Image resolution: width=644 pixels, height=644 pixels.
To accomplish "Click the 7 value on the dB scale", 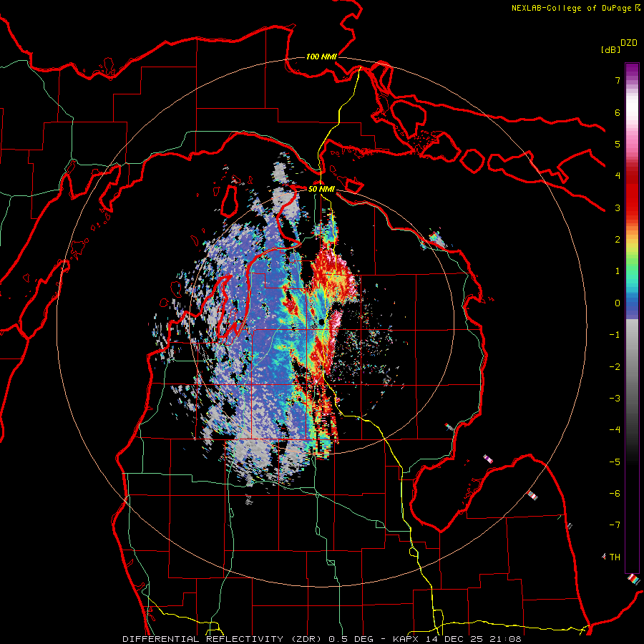I will click(x=618, y=80).
